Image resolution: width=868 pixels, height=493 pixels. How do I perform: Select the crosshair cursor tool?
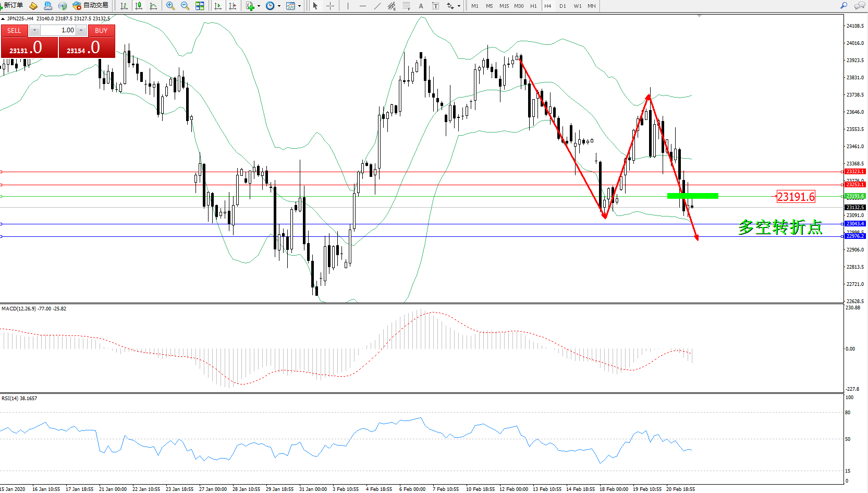(x=330, y=6)
